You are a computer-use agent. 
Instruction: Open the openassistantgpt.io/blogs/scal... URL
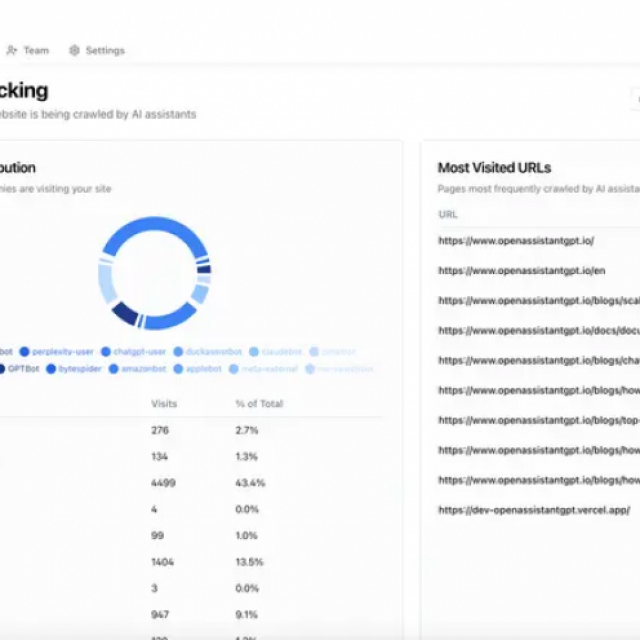pyautogui.click(x=539, y=300)
